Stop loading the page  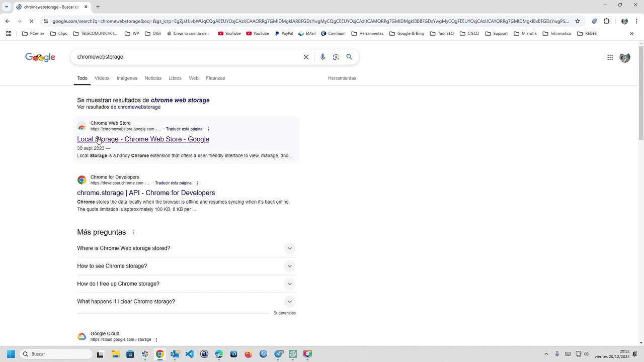[x=31, y=21]
